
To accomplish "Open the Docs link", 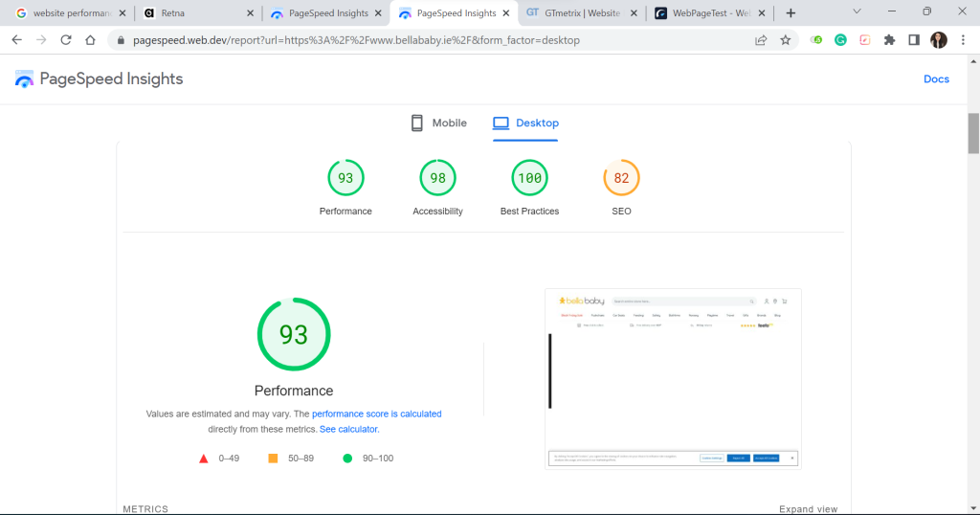I will (x=936, y=78).
